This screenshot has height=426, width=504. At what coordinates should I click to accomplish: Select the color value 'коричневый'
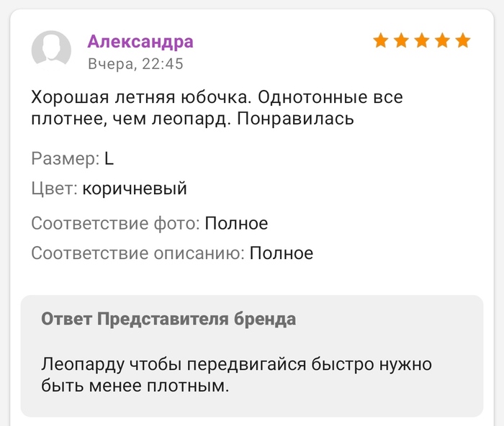tap(135, 189)
